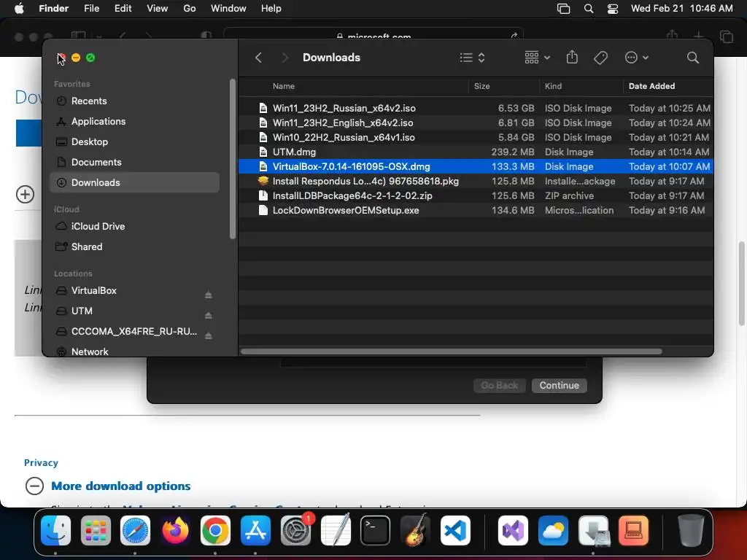The image size is (747, 560).
Task: Open Terminal from the Dock
Action: 376,531
